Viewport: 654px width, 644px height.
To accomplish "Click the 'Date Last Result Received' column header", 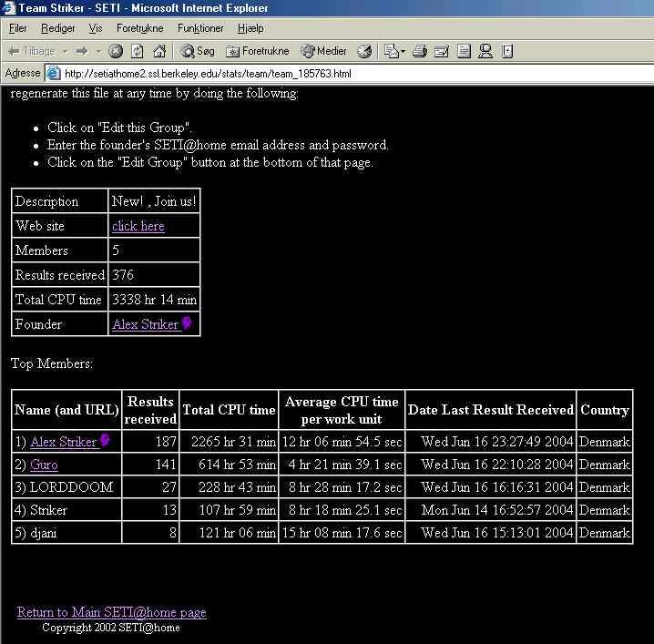I will [x=490, y=410].
